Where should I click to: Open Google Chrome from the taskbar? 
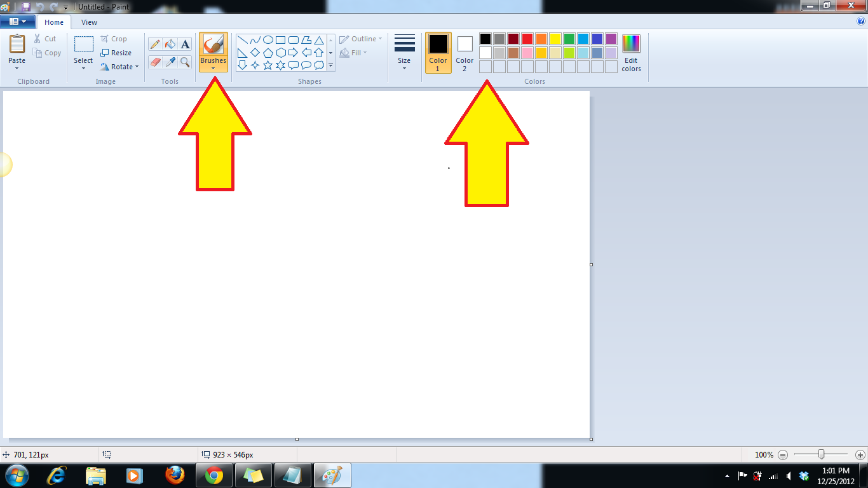click(x=214, y=475)
